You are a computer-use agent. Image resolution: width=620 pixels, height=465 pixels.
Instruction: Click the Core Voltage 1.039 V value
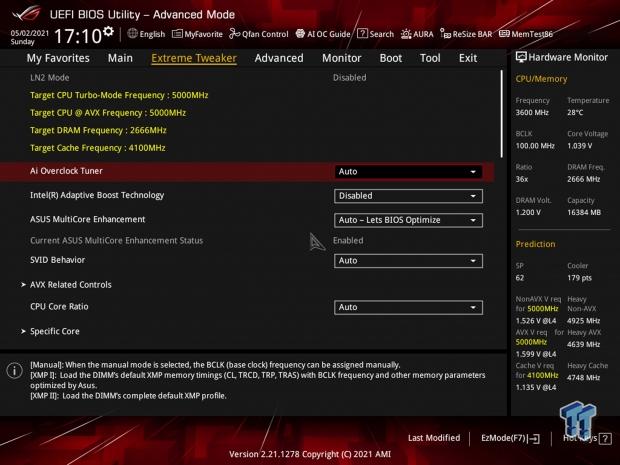(580, 146)
